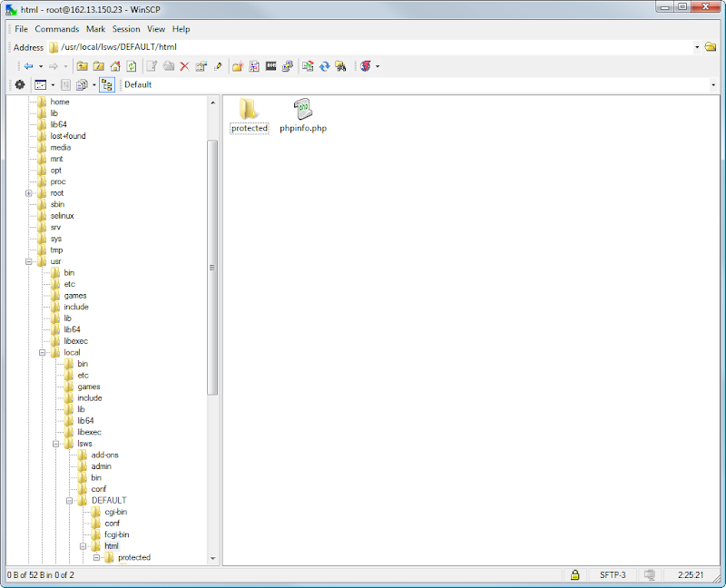This screenshot has width=726, height=588.
Task: Click the 2:25:21 session time
Action: [691, 575]
